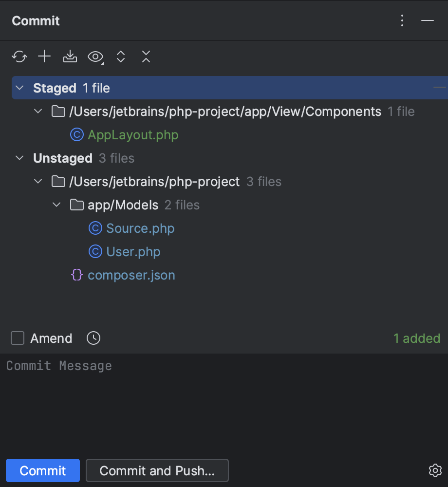Select composer.json in the unstaged files
This screenshot has height=487, width=448.
pos(131,275)
